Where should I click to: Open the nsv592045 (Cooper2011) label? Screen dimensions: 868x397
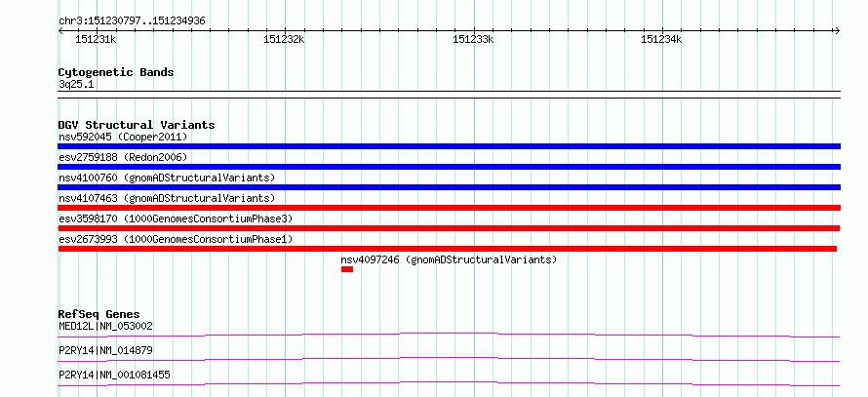(123, 137)
